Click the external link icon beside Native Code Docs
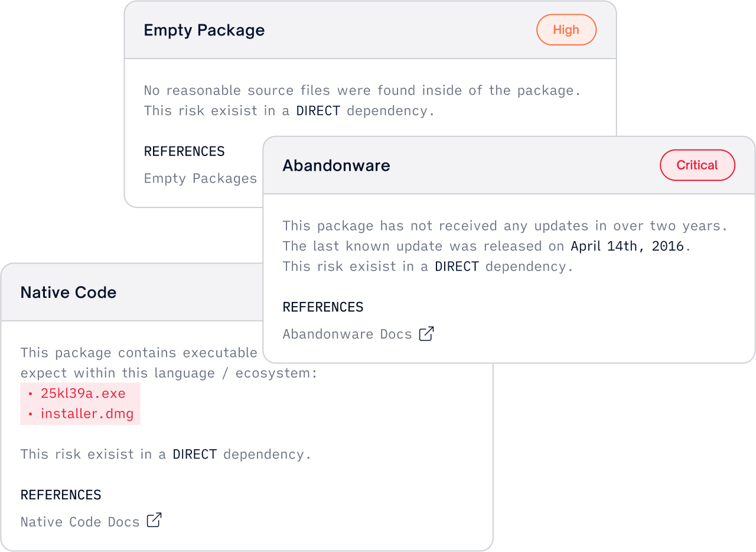The image size is (756, 552). click(x=154, y=521)
